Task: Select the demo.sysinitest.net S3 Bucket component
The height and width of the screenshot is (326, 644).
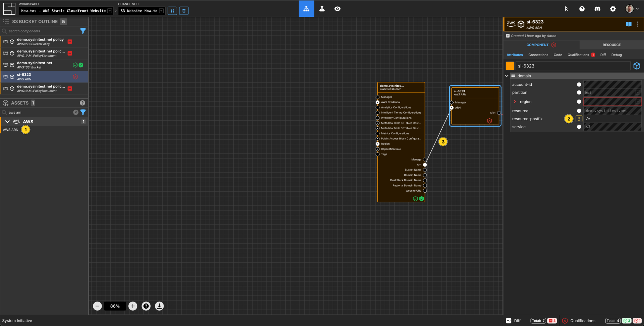Action: (44, 65)
